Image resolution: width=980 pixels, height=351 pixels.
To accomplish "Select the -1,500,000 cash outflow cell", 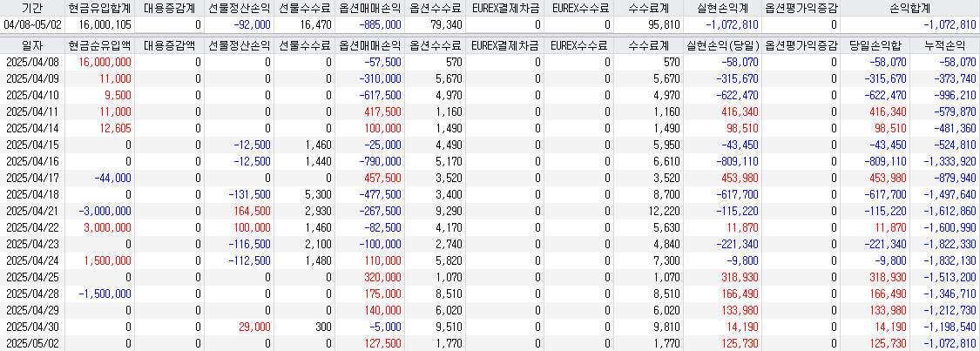I will tap(98, 294).
